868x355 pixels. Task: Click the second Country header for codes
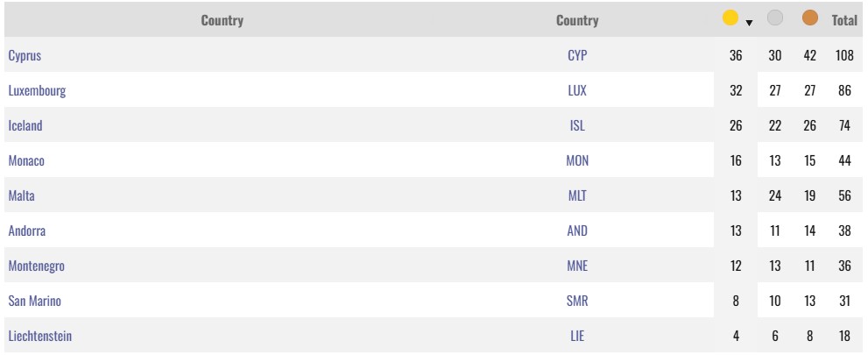(x=577, y=20)
